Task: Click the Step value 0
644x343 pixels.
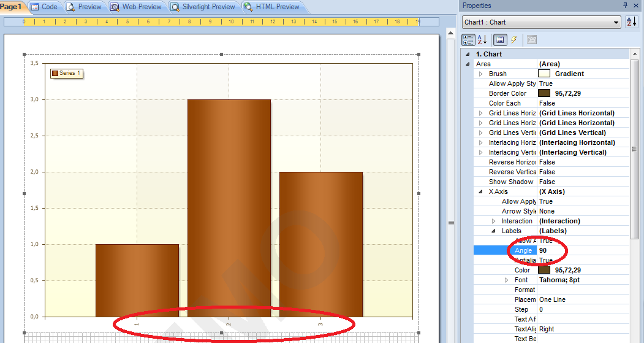Action: point(541,309)
